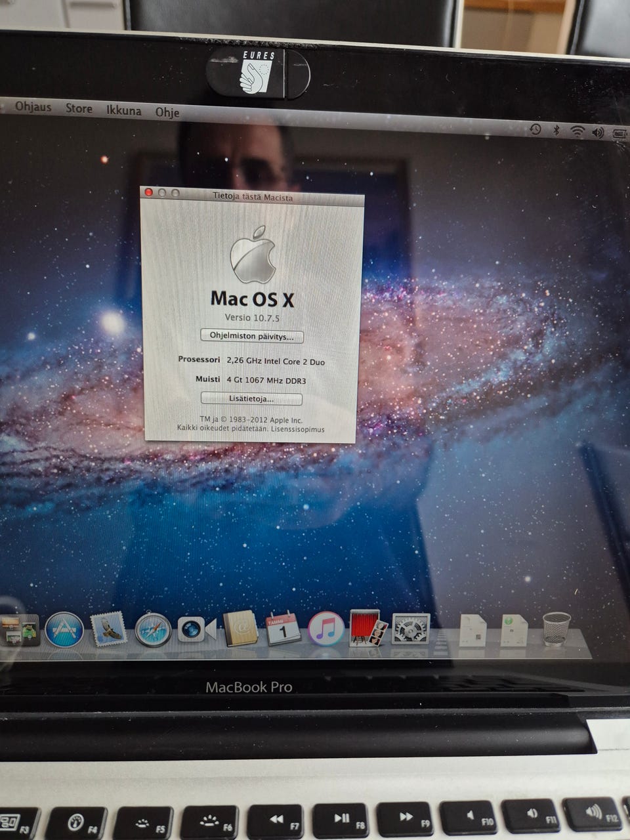Viewport: 630px width, 840px height.
Task: Click the Apple logo in the dialog
Action: click(x=253, y=255)
